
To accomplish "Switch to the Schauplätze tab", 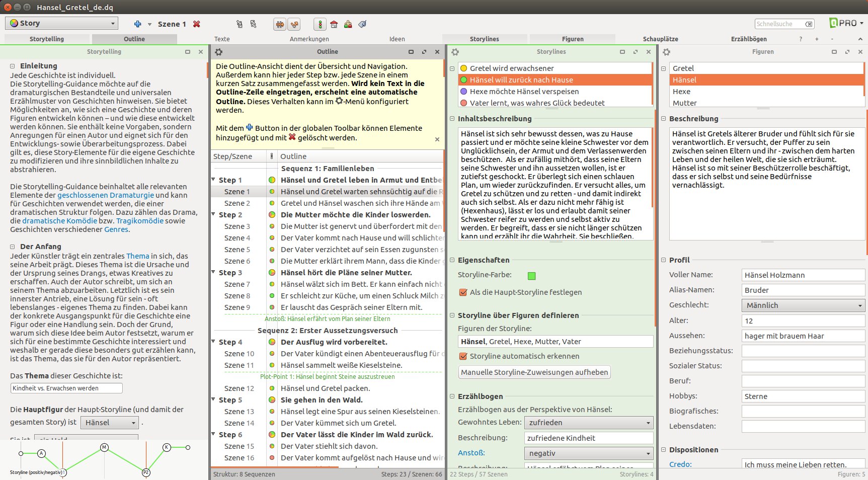I will [x=660, y=39].
